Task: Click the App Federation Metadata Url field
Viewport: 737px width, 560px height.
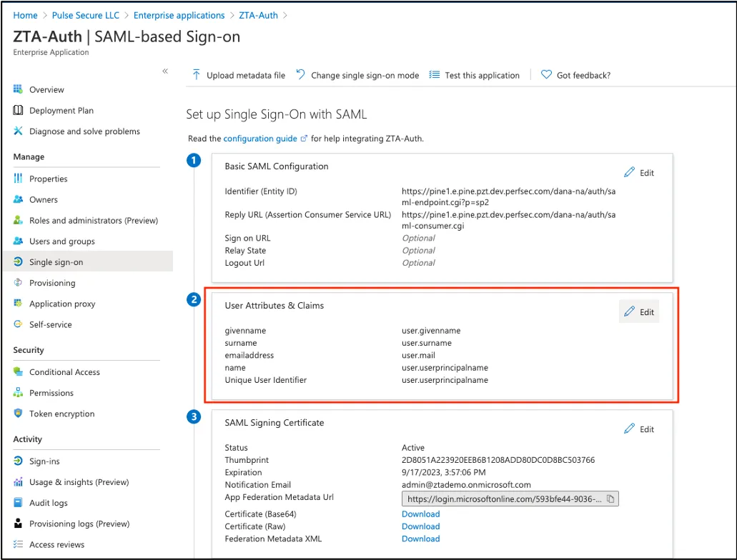Action: [x=510, y=499]
